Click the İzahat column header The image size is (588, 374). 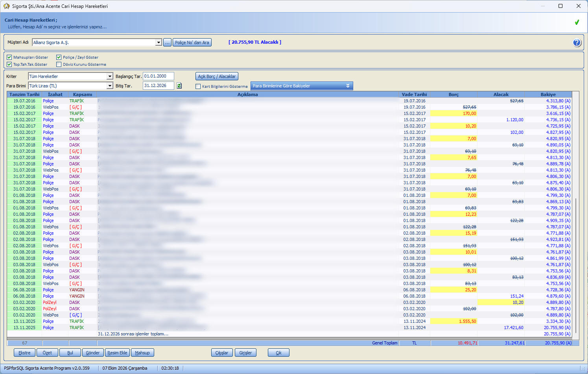(x=55, y=94)
